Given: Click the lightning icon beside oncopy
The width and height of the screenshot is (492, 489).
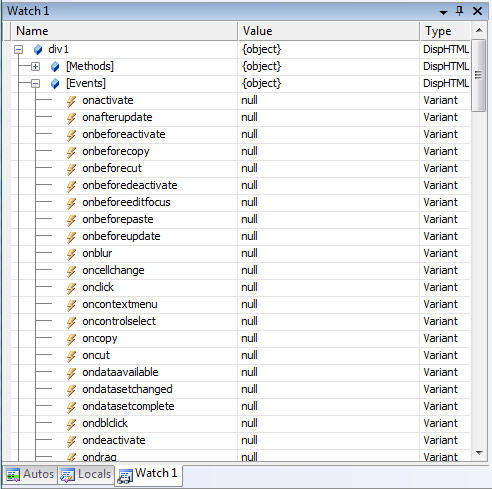Looking at the screenshot, I should pyautogui.click(x=71, y=339).
